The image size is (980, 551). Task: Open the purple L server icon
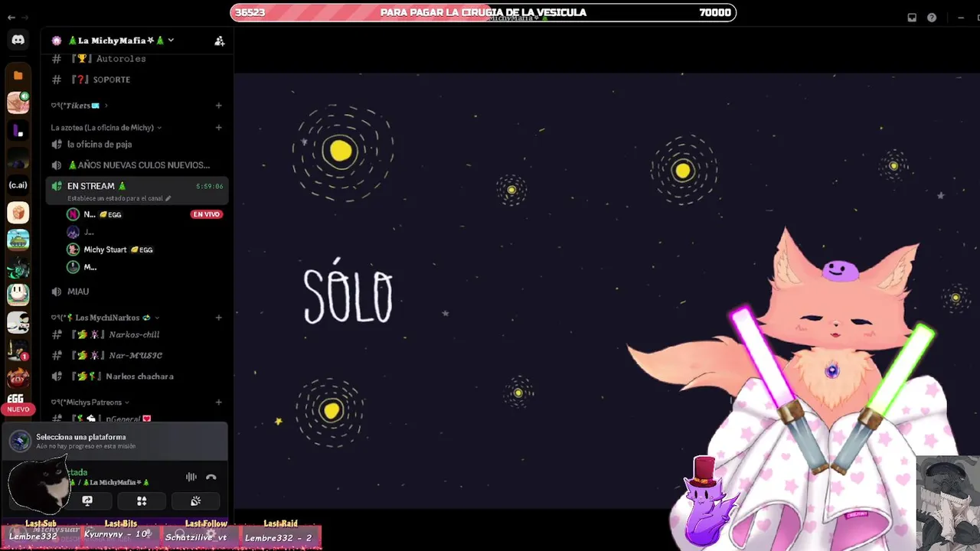(18, 131)
